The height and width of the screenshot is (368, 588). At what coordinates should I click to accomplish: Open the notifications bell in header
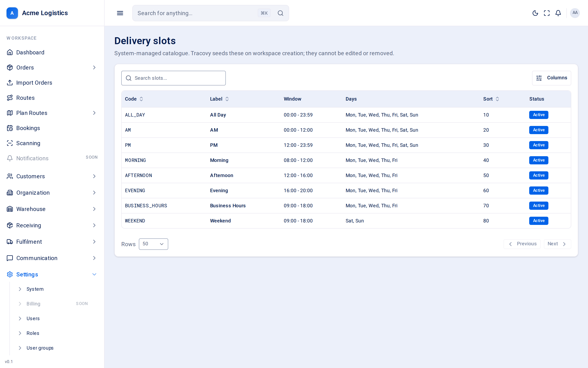tap(558, 13)
